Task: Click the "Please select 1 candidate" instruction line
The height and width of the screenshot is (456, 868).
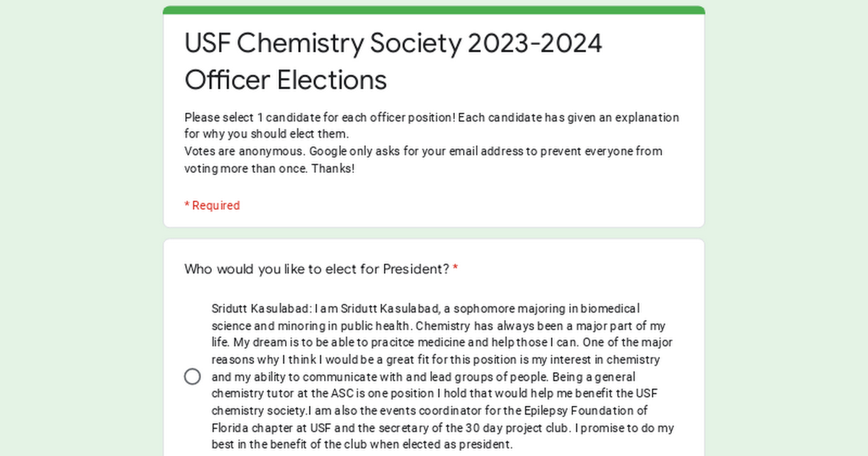Action: pos(431,117)
